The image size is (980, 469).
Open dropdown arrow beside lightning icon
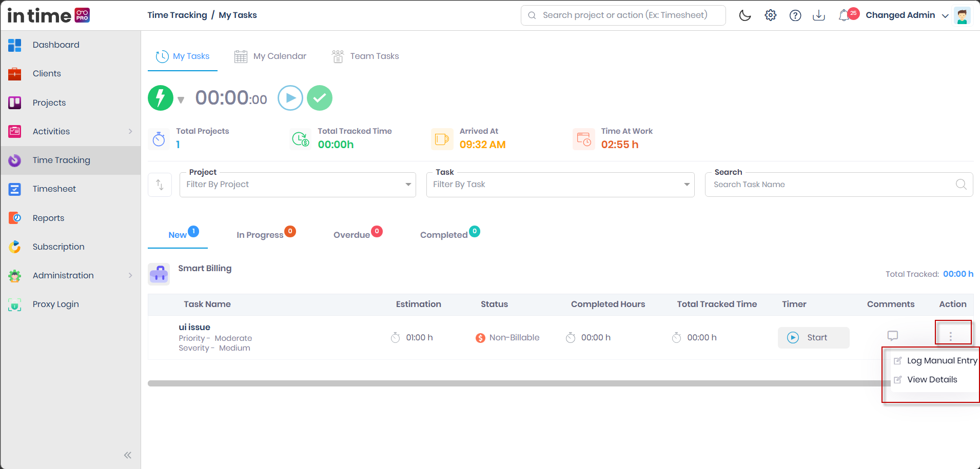[181, 100]
